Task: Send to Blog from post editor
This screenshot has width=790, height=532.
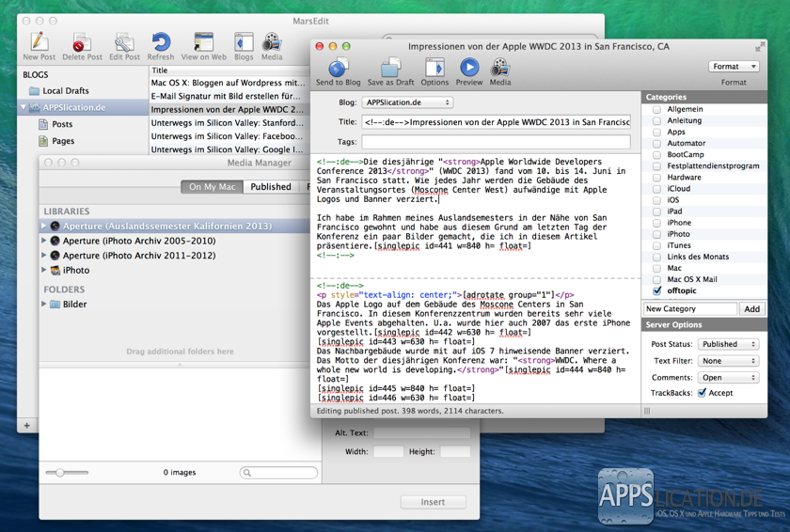Action: tap(338, 68)
